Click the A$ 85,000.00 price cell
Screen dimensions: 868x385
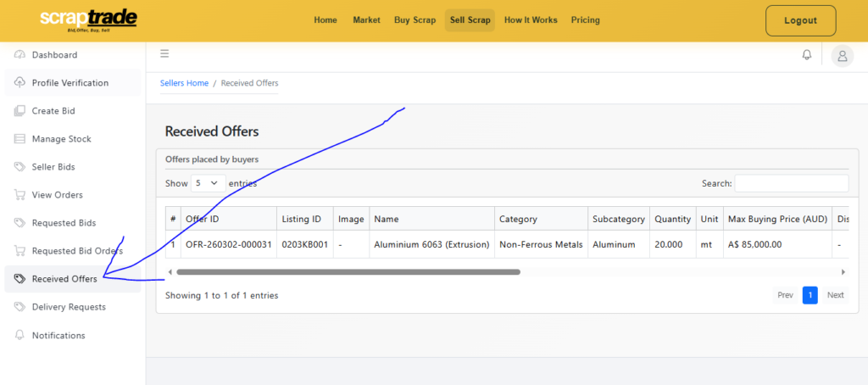(x=778, y=244)
